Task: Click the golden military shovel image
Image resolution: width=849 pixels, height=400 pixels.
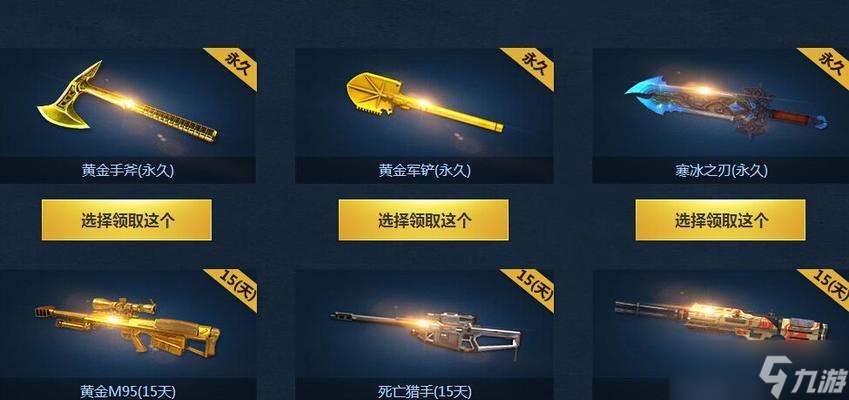Action: (424, 103)
